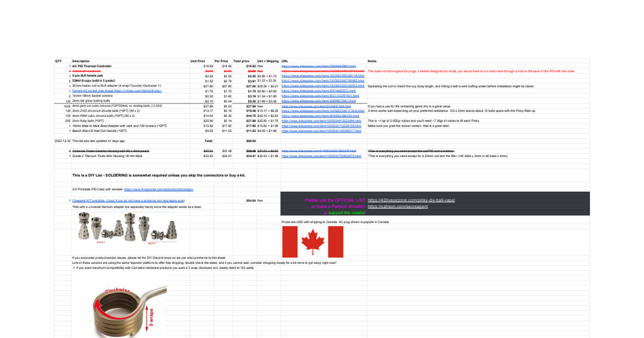Select the Notes column header cell
This screenshot has height=338, width=644.
click(372, 61)
